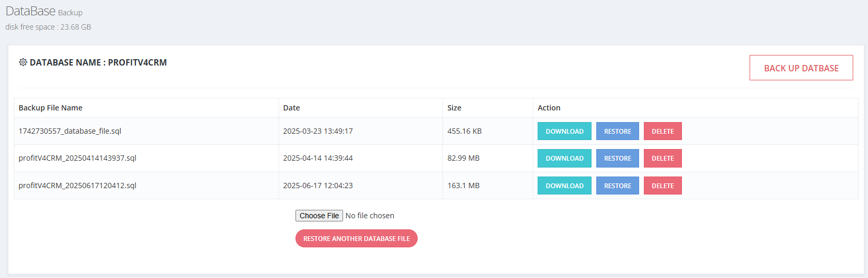This screenshot has height=278, width=868.
Task: Click DATABASE NAME : PROFITV4CRM heading
Action: pyautogui.click(x=98, y=62)
